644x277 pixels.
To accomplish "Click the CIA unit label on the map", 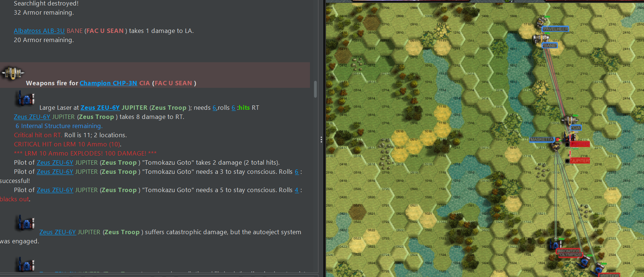I will (576, 128).
